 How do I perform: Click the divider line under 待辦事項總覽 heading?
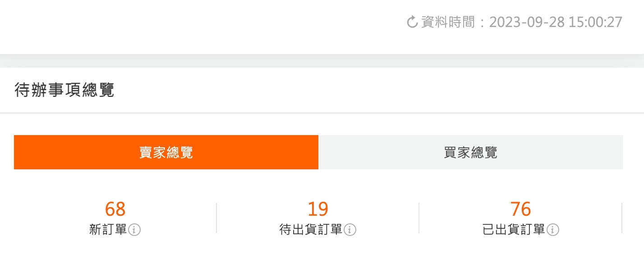tap(322, 113)
